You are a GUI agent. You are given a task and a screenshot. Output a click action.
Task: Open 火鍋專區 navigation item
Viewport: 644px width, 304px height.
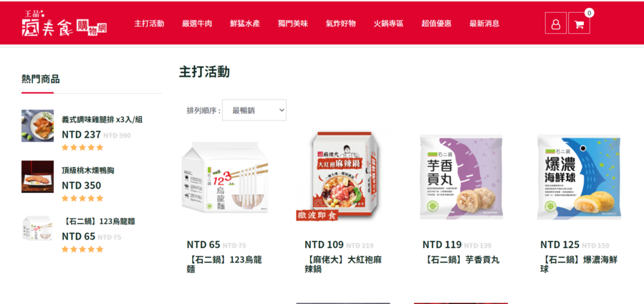388,24
